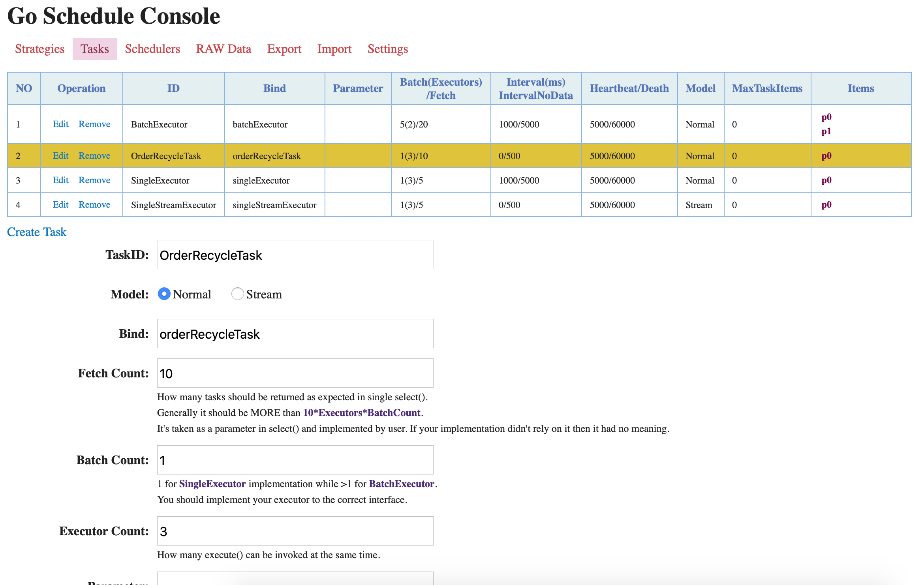Focus the Batch Count field
Screen dimensions: 924x585
(295, 460)
